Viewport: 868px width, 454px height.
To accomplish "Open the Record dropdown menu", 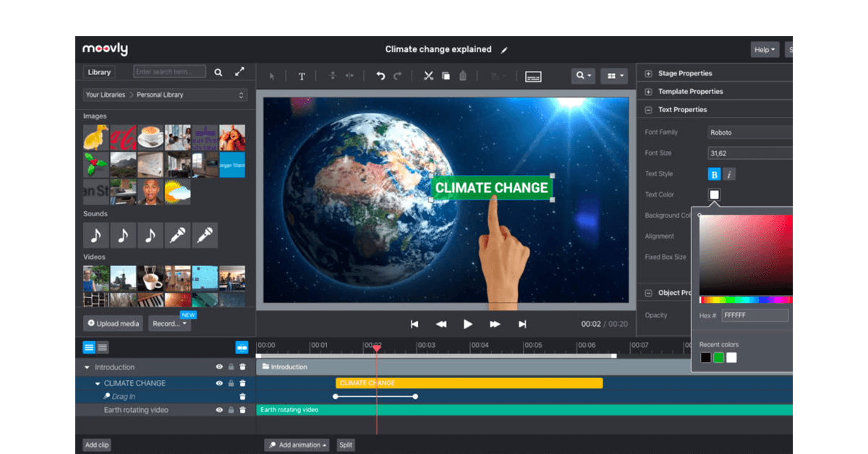I will 170,323.
